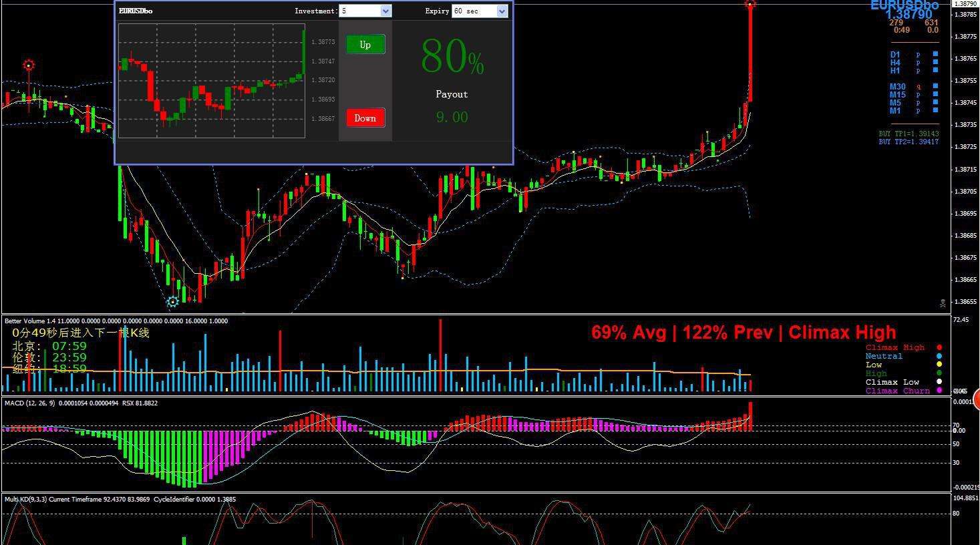Click the M15 timeframe label
Image resolution: width=980 pixels, height=545 pixels.
[897, 95]
